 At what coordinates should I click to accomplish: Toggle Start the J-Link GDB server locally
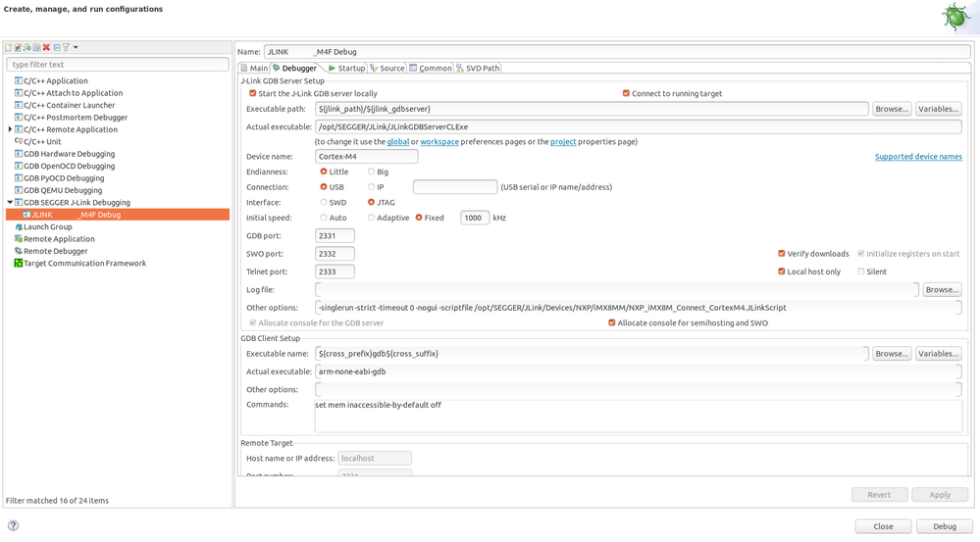tap(252, 94)
